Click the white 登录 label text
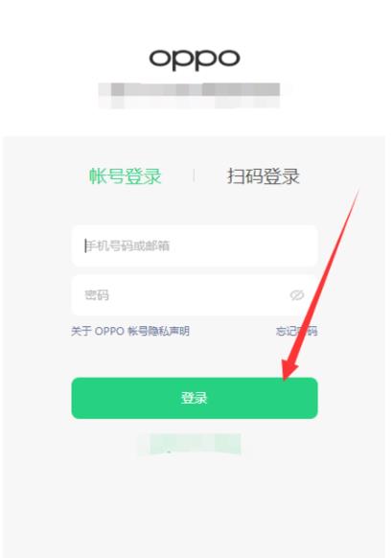This screenshot has height=558, width=392. (x=195, y=398)
